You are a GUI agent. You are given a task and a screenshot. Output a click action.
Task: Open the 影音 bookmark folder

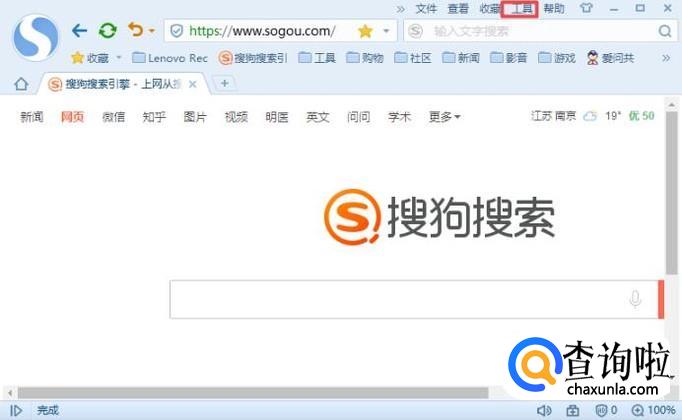(x=508, y=58)
